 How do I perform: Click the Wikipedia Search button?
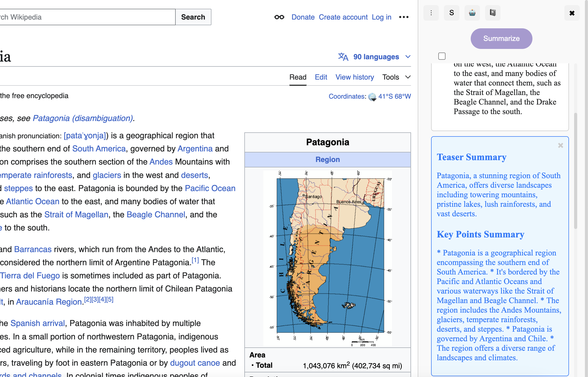pos(193,17)
